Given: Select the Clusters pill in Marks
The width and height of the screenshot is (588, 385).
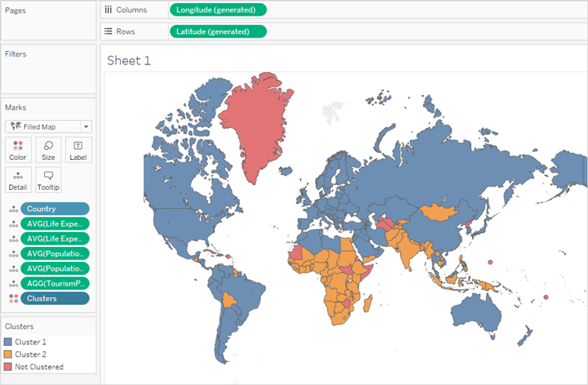Looking at the screenshot, I should coord(55,298).
